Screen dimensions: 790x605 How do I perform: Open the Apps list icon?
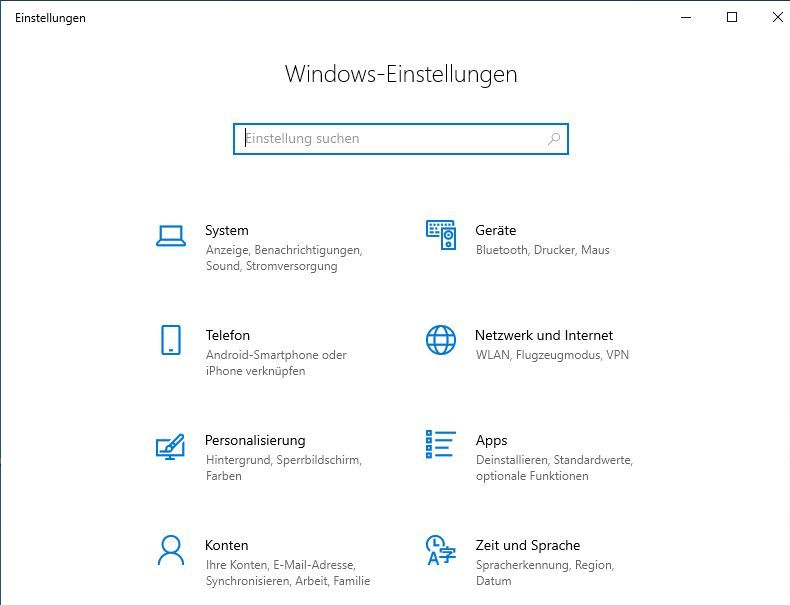(x=441, y=444)
